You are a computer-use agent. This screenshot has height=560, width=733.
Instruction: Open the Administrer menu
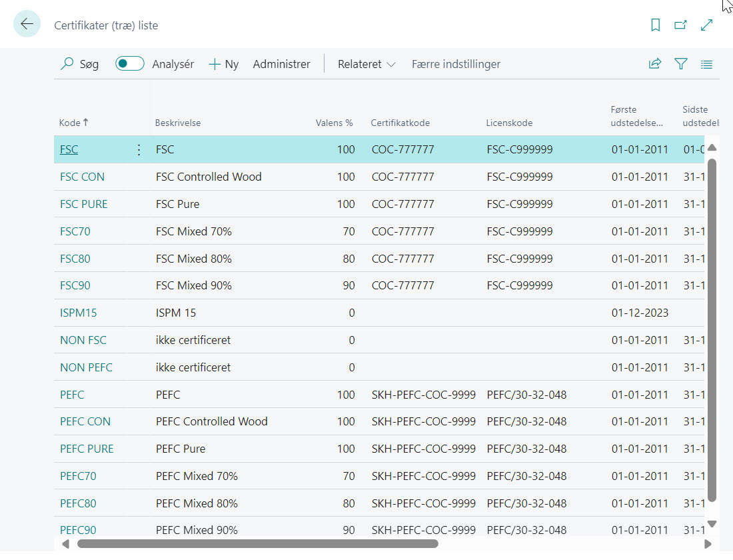pos(281,64)
